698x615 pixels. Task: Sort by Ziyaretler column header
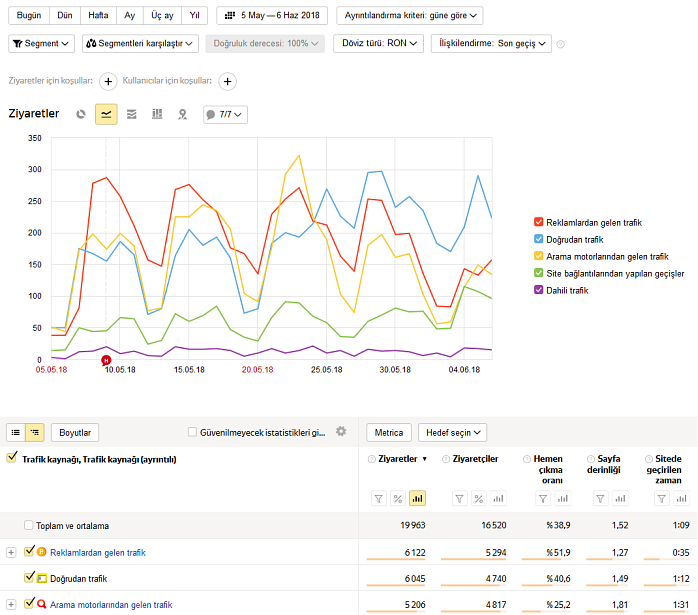click(x=398, y=459)
